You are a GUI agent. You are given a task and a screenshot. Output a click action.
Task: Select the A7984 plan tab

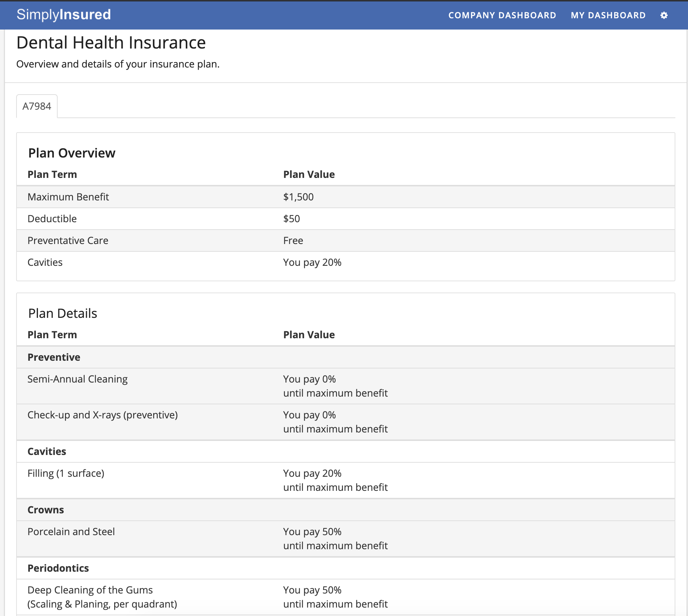click(x=37, y=105)
